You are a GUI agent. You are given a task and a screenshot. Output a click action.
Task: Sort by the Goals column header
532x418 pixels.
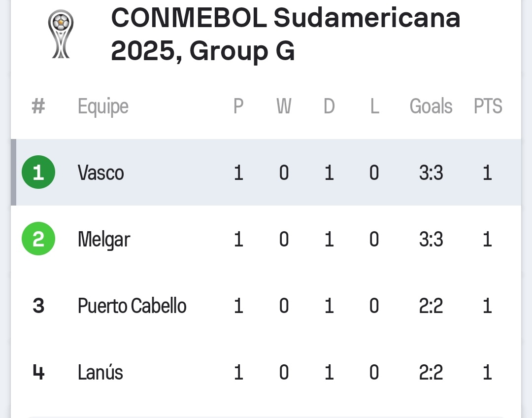click(x=431, y=106)
